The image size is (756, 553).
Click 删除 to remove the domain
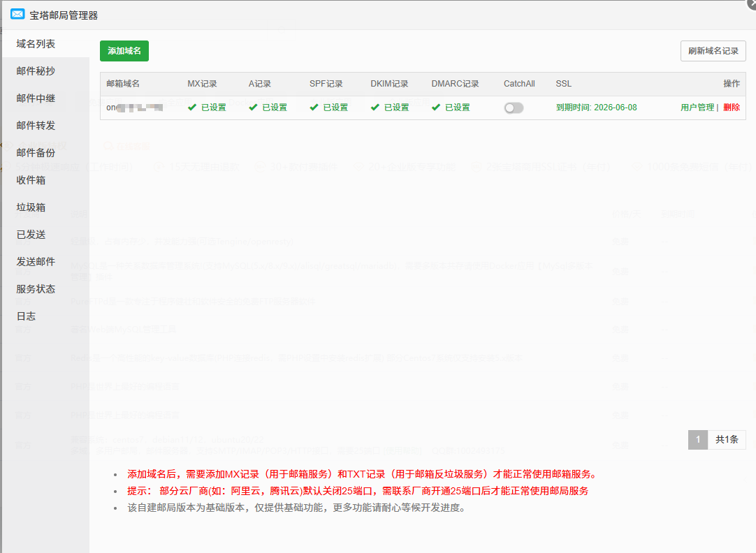coord(732,108)
